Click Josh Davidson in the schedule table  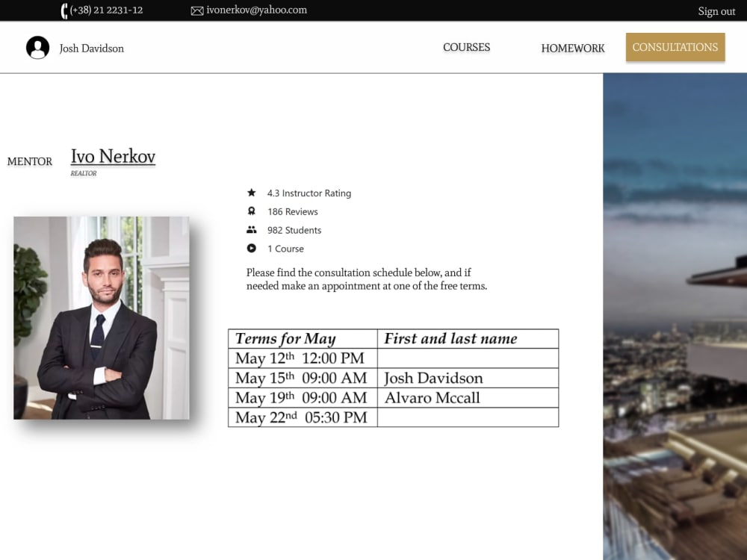pyautogui.click(x=433, y=378)
